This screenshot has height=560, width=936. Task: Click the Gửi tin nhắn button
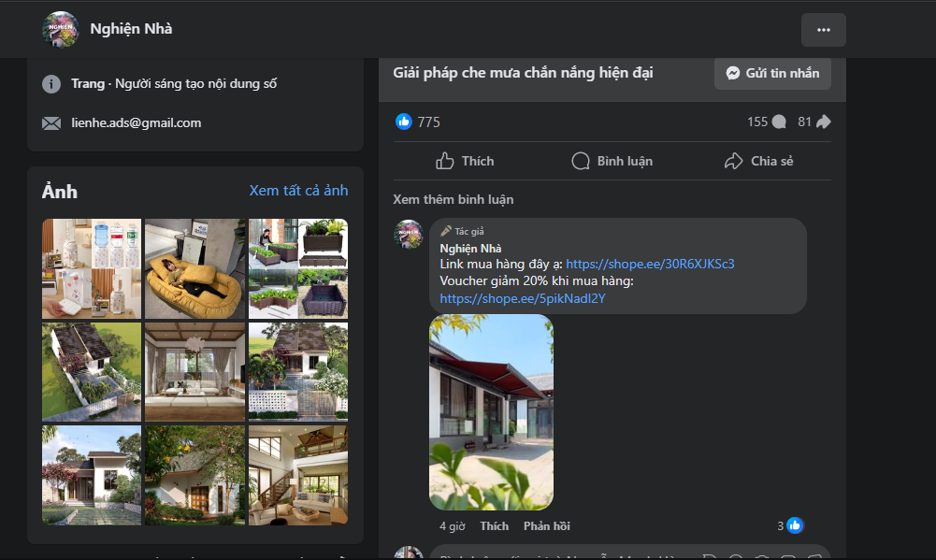772,74
